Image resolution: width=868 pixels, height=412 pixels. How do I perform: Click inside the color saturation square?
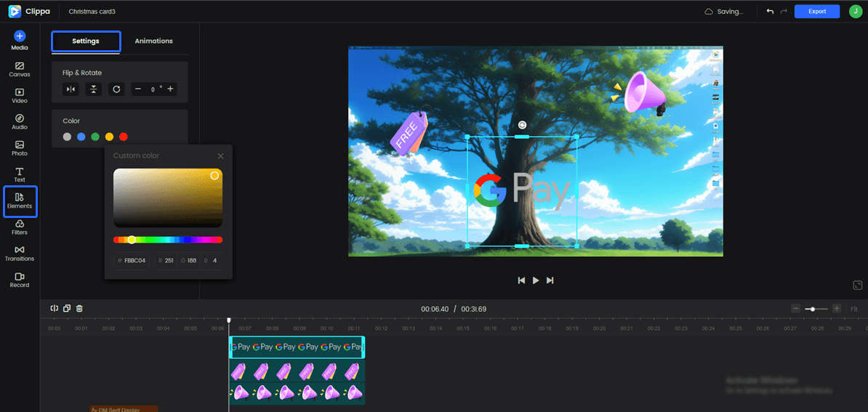[168, 198]
